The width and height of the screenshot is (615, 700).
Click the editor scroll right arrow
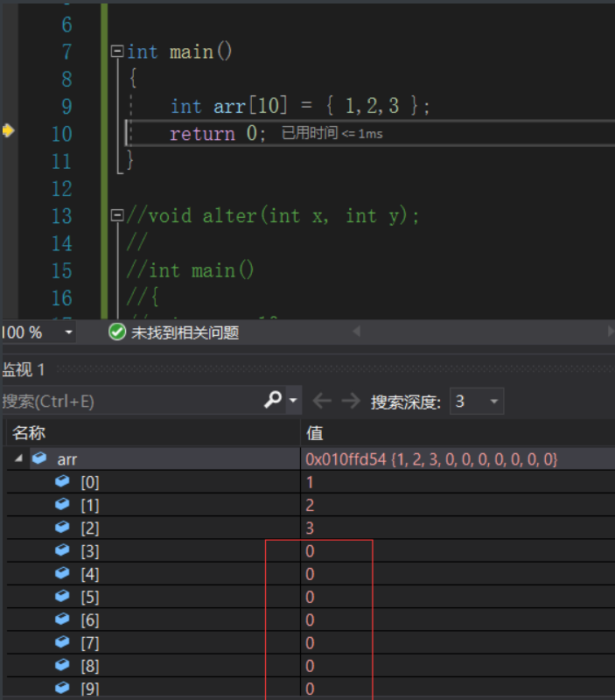(x=611, y=332)
